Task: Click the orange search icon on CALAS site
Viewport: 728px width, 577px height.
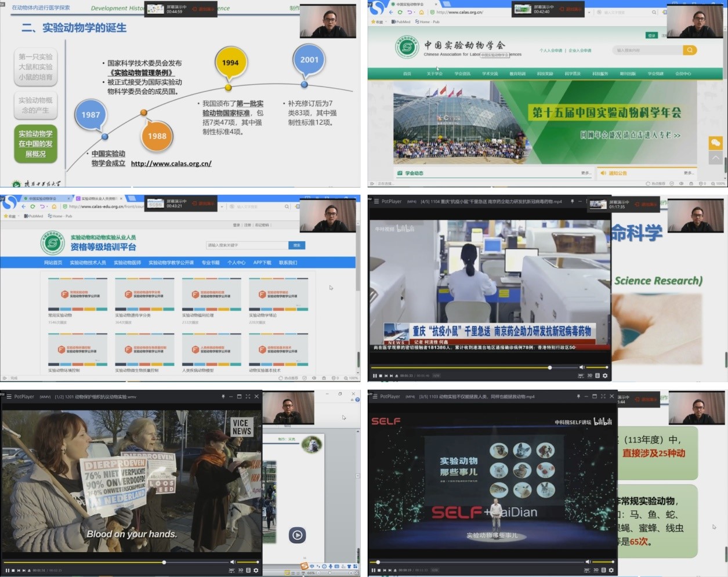Action: 690,50
